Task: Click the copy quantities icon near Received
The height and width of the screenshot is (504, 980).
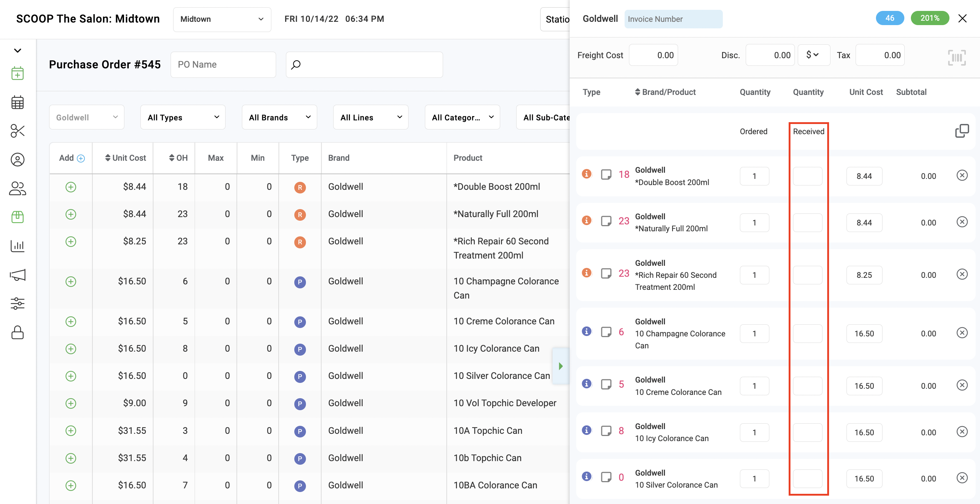Action: [962, 131]
